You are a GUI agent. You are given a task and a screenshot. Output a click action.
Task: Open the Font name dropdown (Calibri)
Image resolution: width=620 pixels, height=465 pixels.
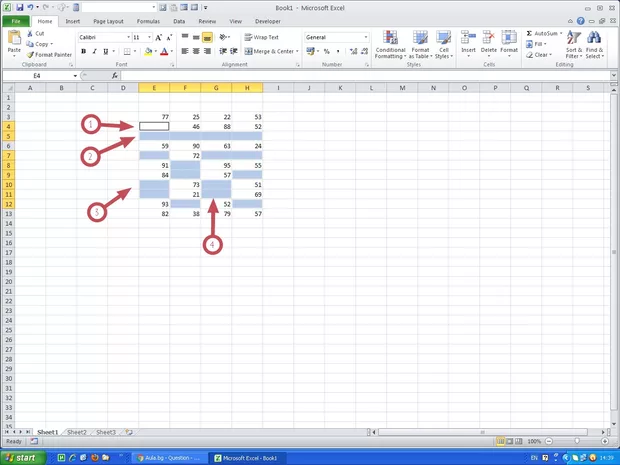(x=129, y=37)
